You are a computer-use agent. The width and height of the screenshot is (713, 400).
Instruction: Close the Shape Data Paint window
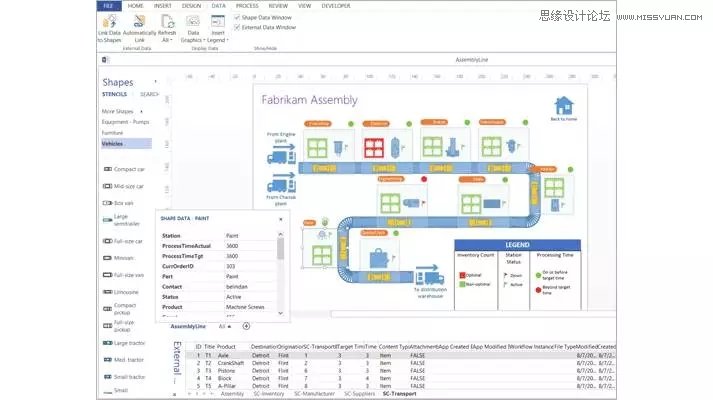281,219
